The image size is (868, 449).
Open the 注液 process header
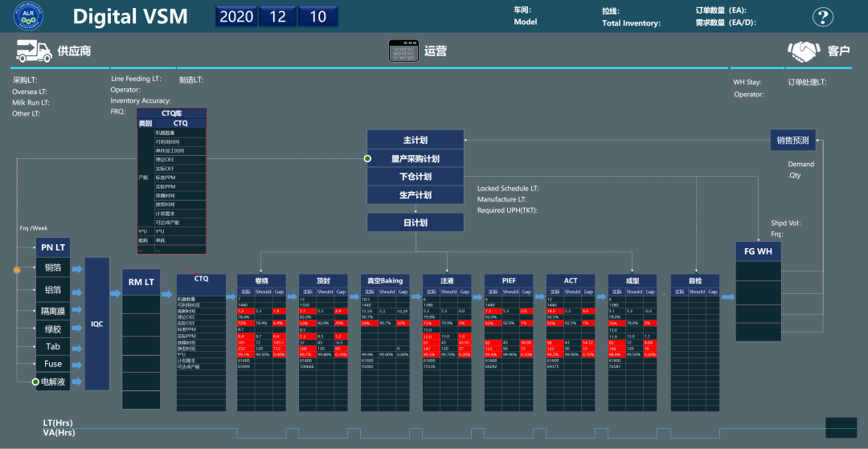point(448,280)
